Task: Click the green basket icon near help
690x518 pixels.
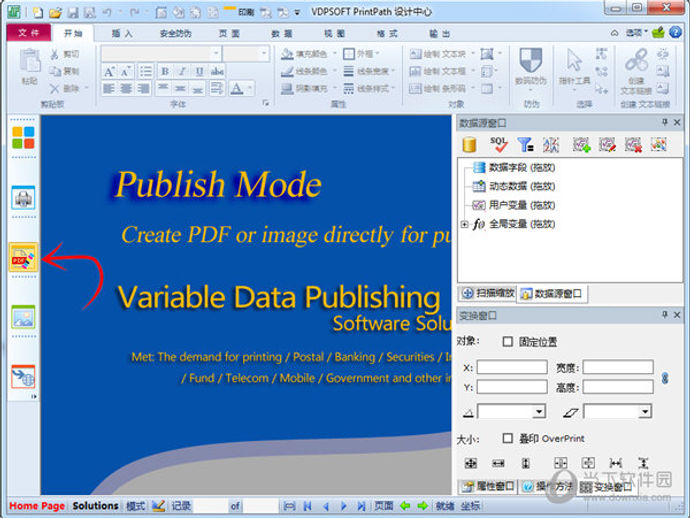Action: 658,32
